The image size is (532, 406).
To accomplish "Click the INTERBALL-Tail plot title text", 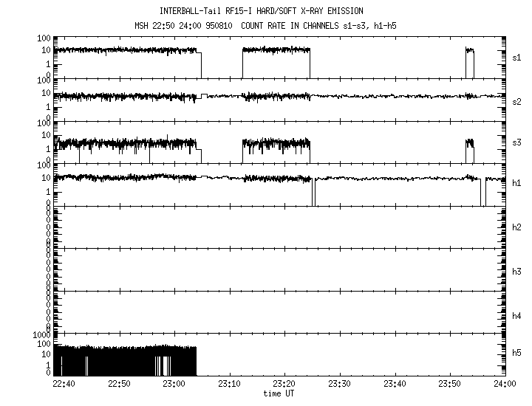I will coord(267,11).
